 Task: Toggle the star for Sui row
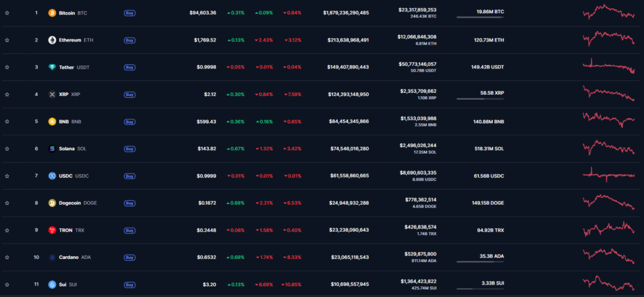tap(7, 284)
